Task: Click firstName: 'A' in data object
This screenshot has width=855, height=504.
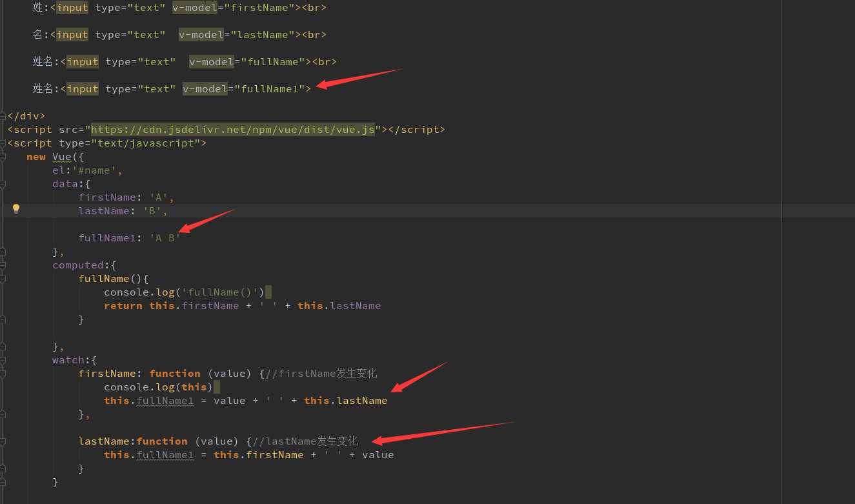Action: pyautogui.click(x=126, y=197)
